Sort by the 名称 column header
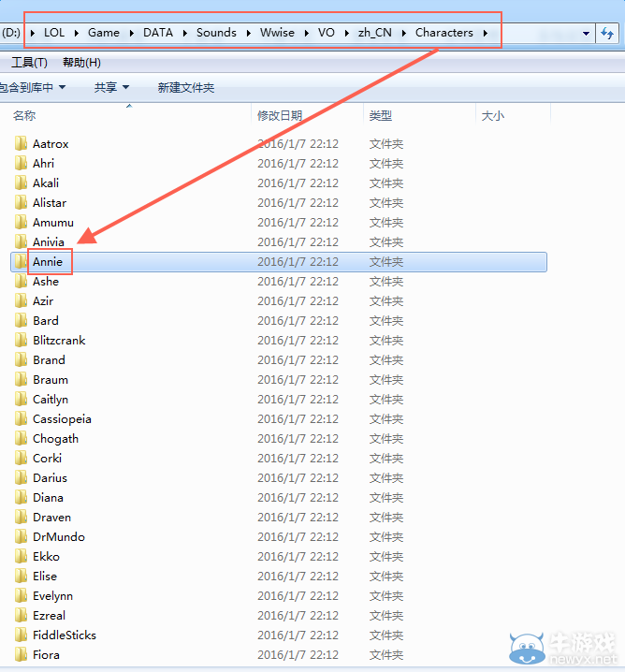 pyautogui.click(x=24, y=115)
